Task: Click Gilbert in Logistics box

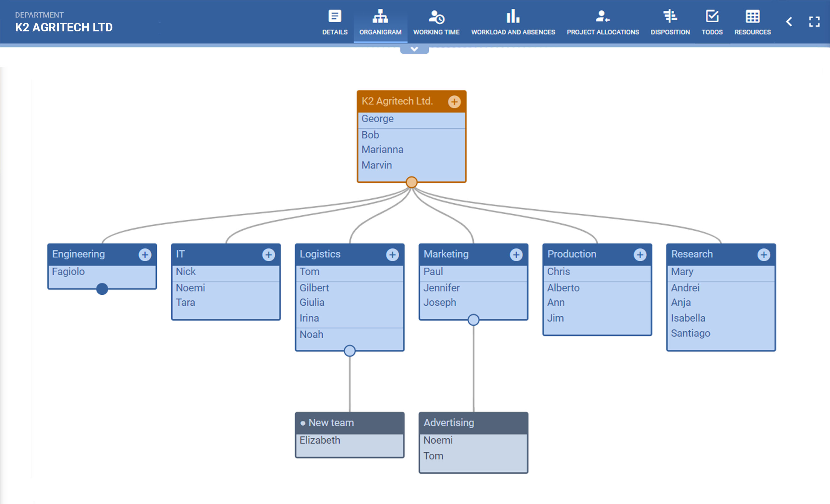Action: point(314,288)
